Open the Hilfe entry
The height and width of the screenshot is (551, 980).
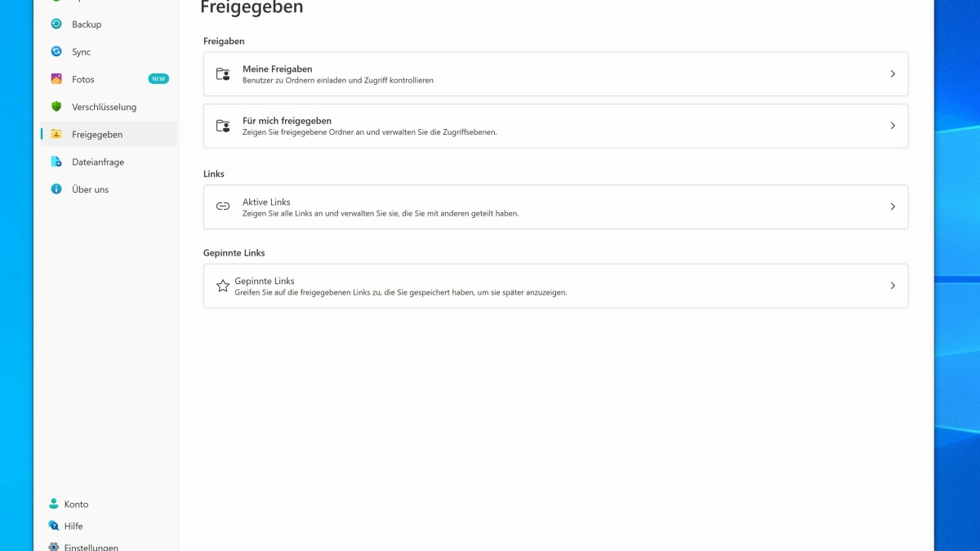73,527
